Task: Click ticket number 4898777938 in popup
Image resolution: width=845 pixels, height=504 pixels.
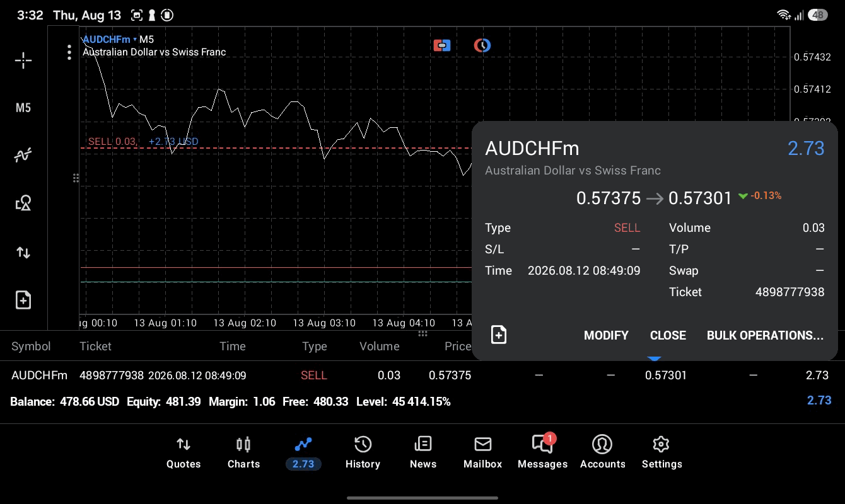Action: click(x=790, y=292)
